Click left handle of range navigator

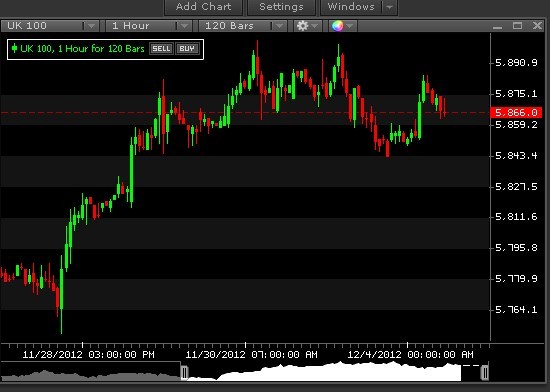185,372
